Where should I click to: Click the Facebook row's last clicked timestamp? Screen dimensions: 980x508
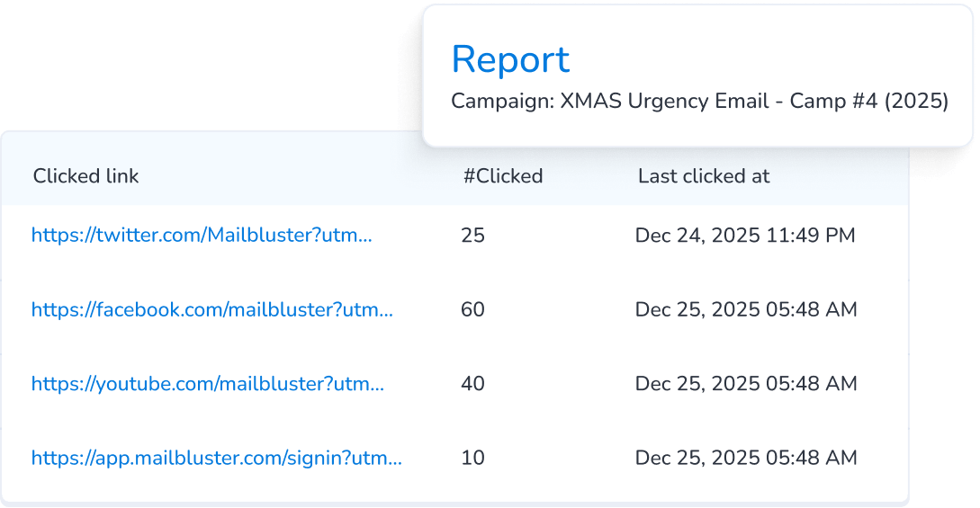746,309
